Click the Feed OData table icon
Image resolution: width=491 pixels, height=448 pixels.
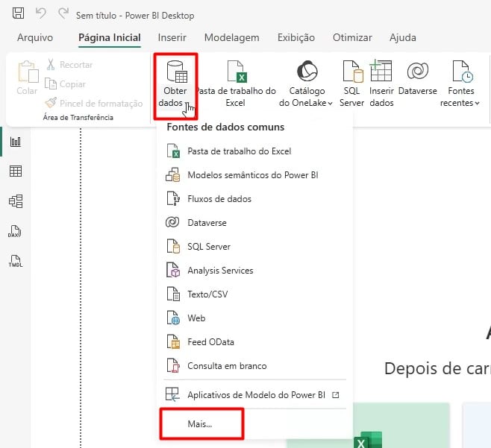click(173, 341)
